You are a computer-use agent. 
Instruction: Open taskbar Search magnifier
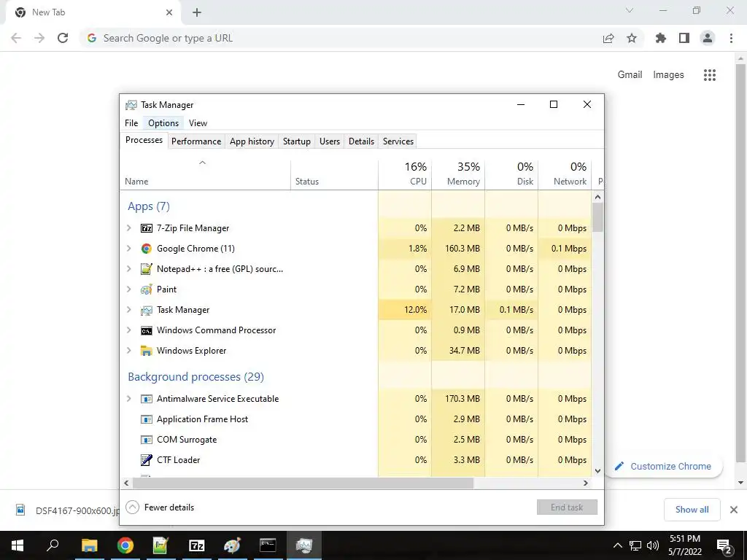(x=53, y=545)
